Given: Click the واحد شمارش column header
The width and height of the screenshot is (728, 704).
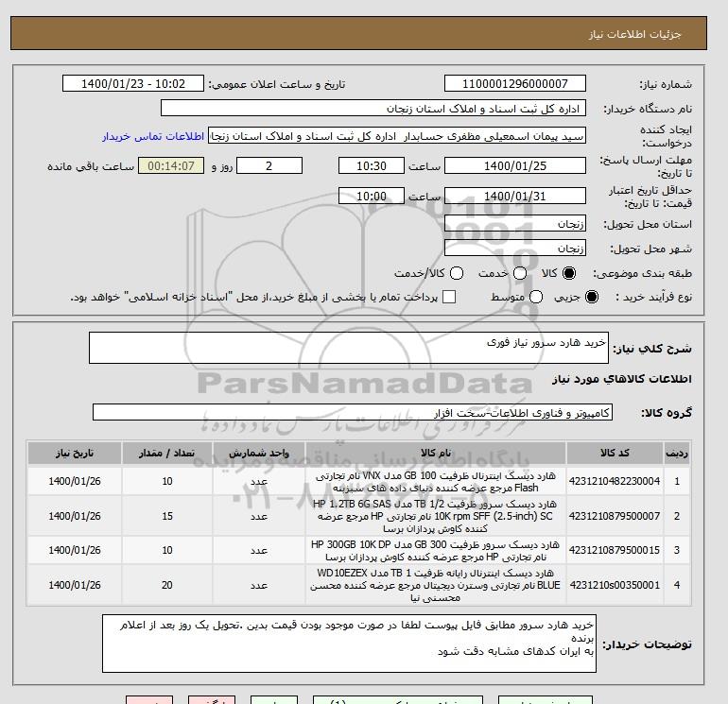Looking at the screenshot, I should [259, 453].
